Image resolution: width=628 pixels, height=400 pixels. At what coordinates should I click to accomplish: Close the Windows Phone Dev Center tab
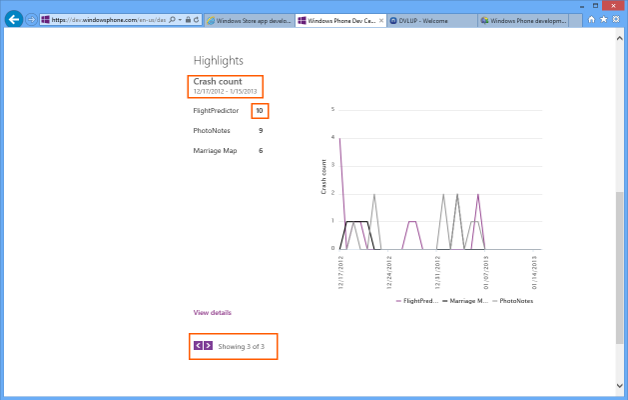tap(380, 19)
